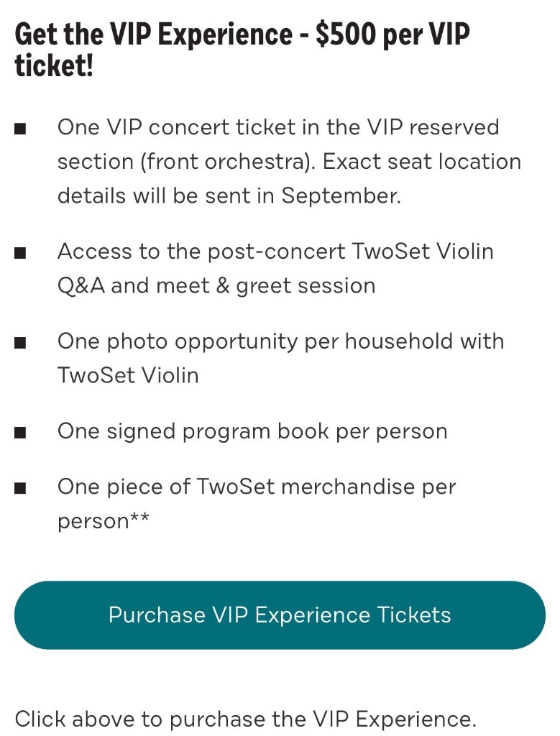Click the '(front orchestra)' seat location text
Viewport: 560px width, 736px height.
tap(228, 162)
